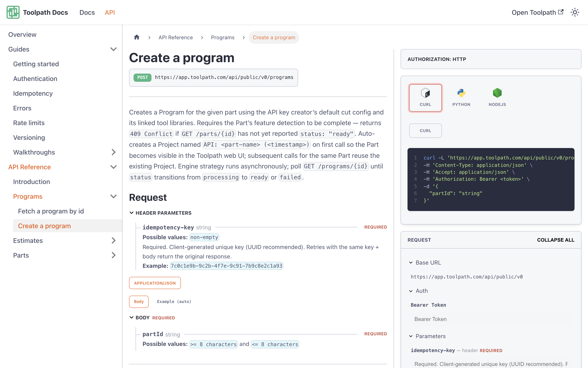This screenshot has width=588, height=368.
Task: Open Versioning guide
Action: click(x=29, y=138)
